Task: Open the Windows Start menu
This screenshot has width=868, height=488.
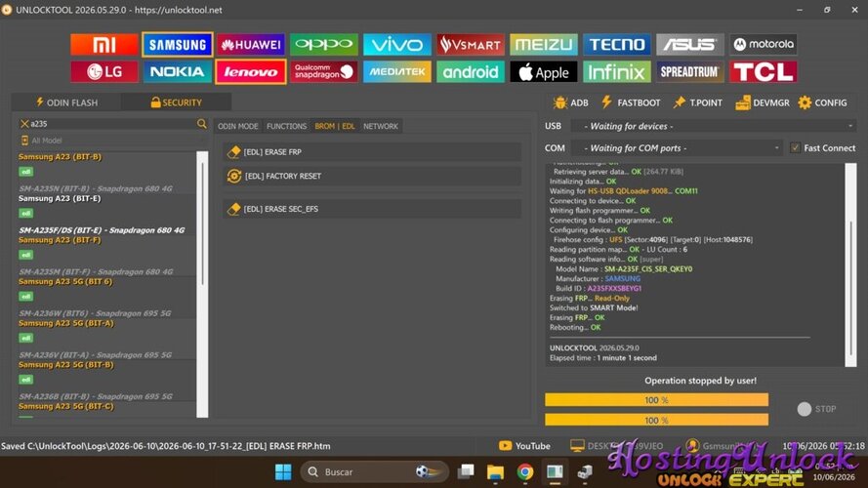Action: [x=283, y=472]
